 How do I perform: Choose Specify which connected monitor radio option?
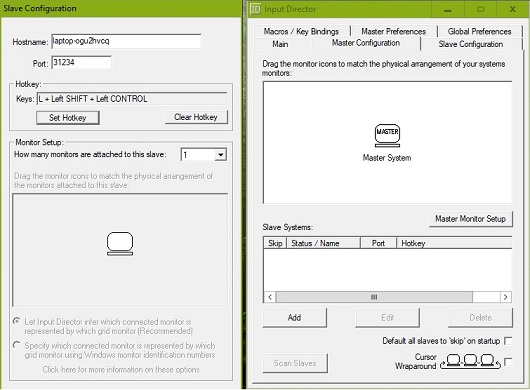coord(16,345)
